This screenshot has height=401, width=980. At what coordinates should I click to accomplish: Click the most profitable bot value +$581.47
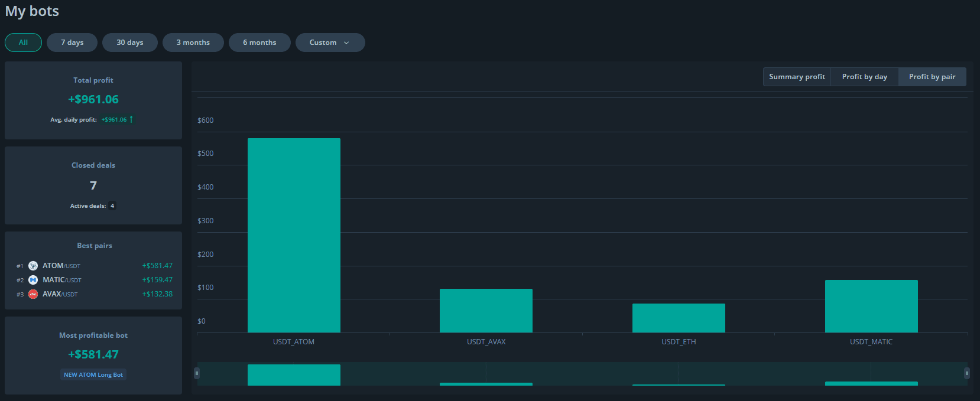(x=93, y=354)
